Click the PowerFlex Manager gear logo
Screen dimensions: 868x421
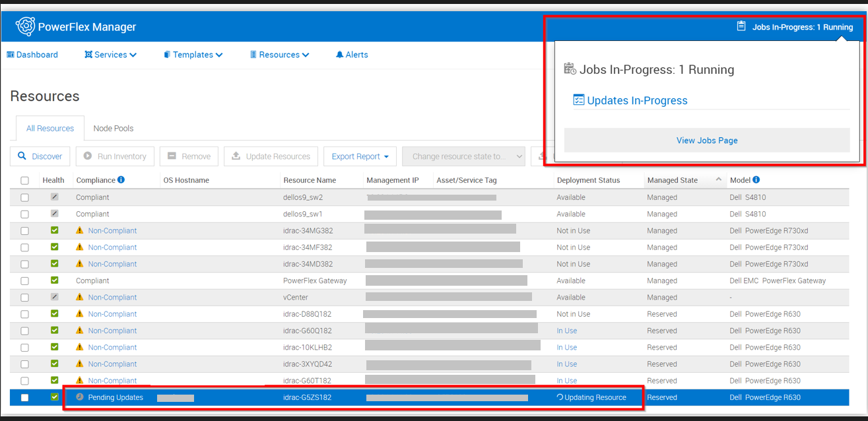click(x=26, y=26)
